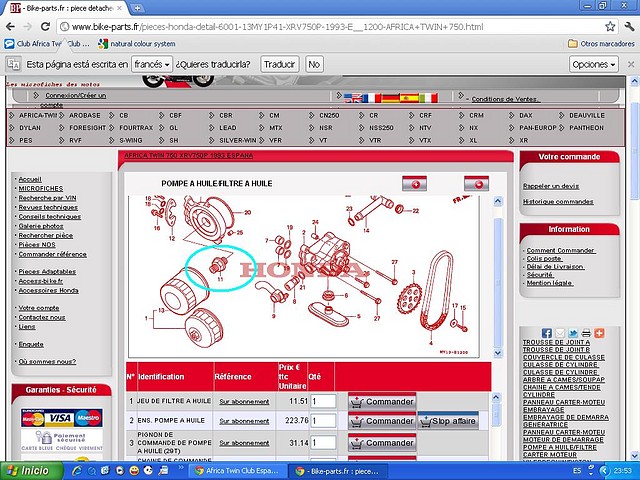Open more sharing options plus icon
The height and width of the screenshot is (480, 640).
[599, 333]
